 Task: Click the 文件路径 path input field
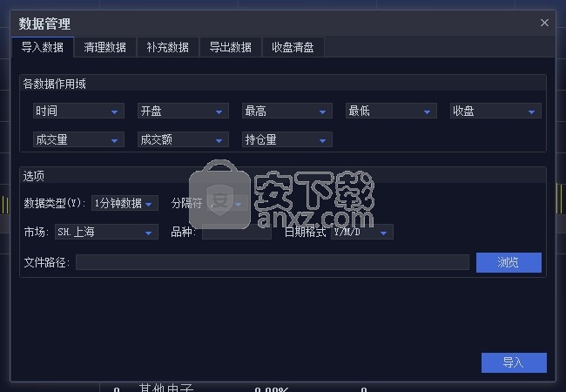coord(273,262)
